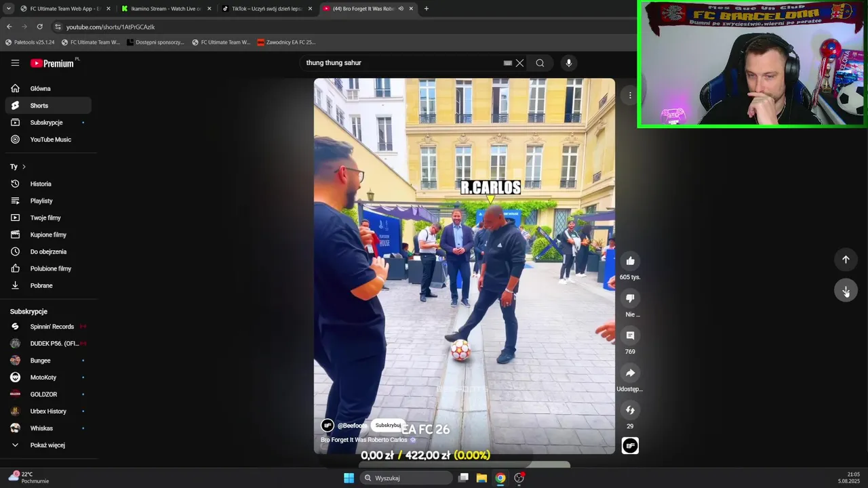
Task: Open Task View on taskbar
Action: click(x=463, y=478)
